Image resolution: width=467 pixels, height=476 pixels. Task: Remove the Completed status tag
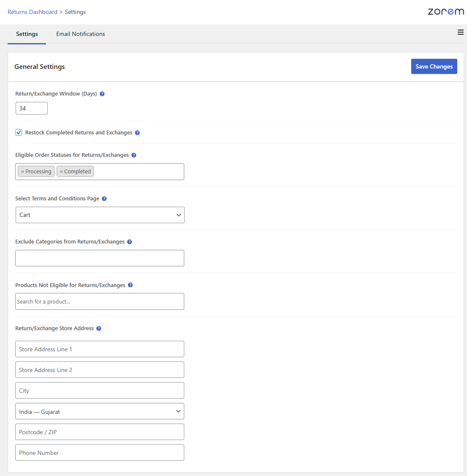(x=61, y=172)
